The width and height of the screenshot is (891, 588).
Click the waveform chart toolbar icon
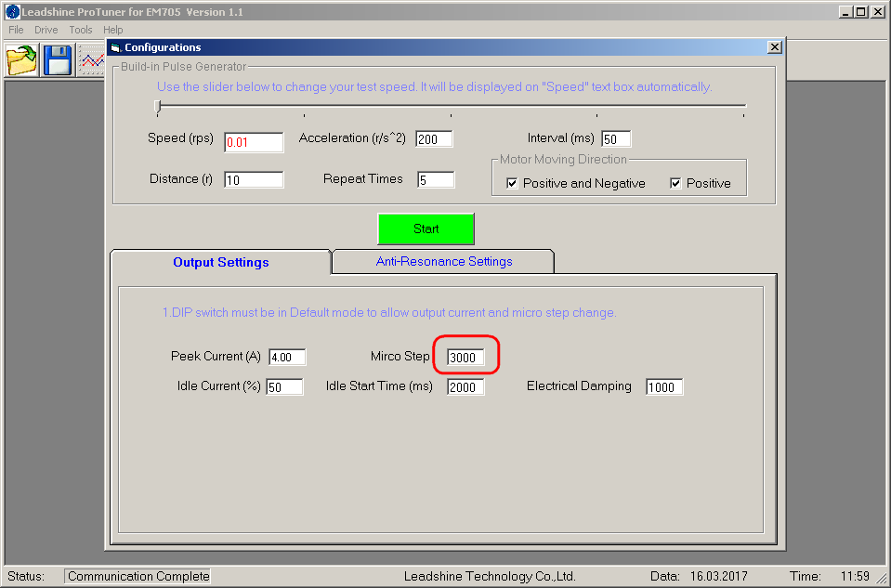[x=91, y=60]
